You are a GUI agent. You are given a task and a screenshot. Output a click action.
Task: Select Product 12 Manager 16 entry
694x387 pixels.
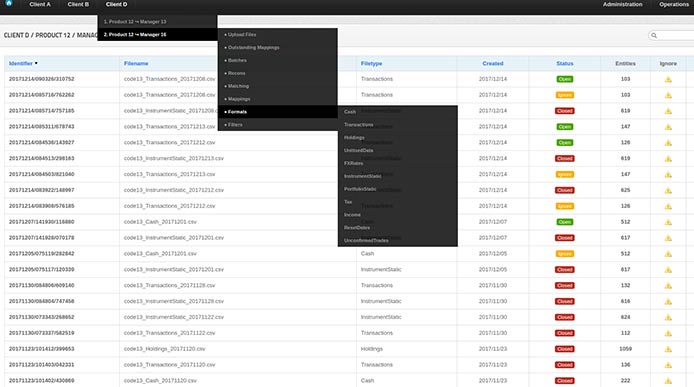tap(157, 35)
